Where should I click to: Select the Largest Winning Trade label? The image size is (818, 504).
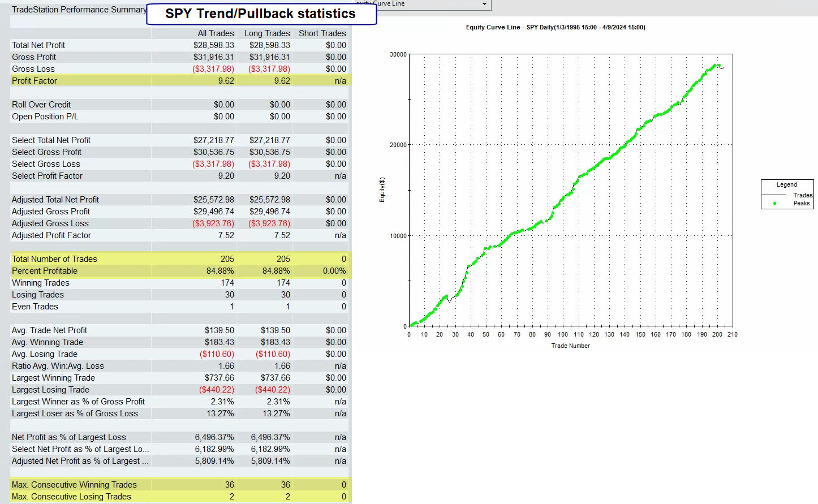[x=53, y=378]
